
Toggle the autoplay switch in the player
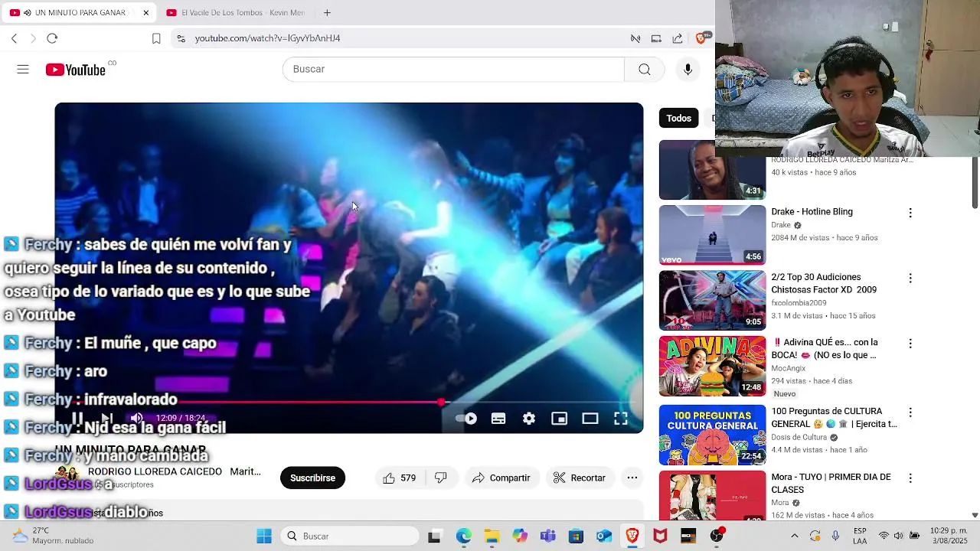tap(466, 419)
